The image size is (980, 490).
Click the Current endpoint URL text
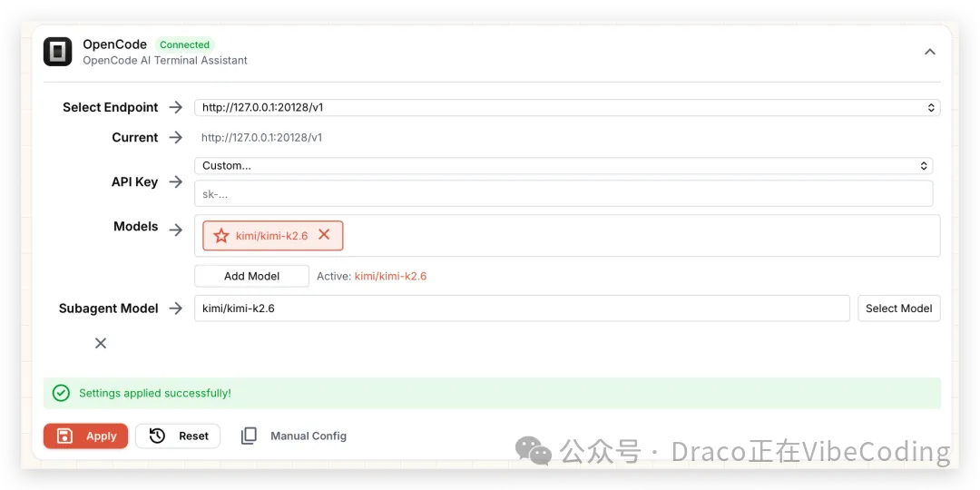click(261, 138)
